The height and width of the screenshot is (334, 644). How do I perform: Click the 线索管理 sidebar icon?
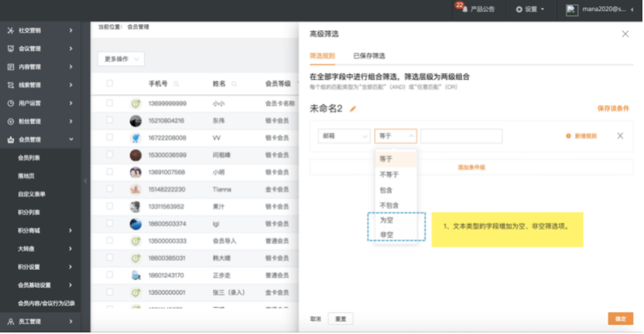pyautogui.click(x=11, y=85)
